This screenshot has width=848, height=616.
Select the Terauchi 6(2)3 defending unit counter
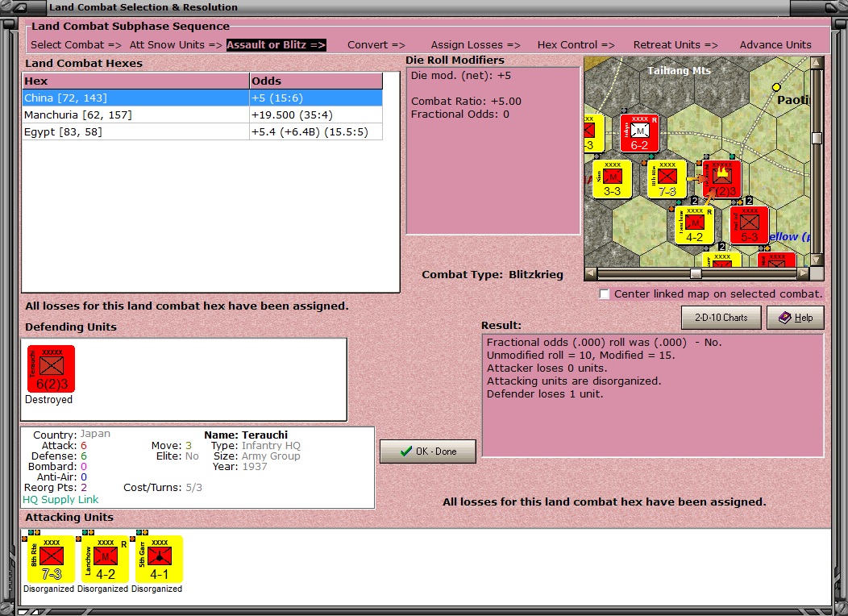click(51, 368)
